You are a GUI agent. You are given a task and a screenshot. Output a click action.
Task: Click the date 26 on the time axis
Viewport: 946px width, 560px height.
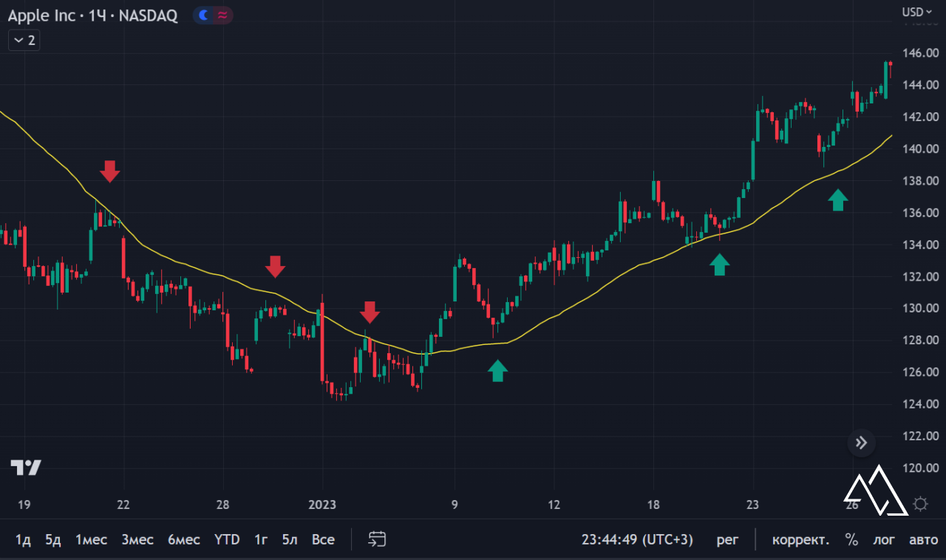tap(852, 505)
